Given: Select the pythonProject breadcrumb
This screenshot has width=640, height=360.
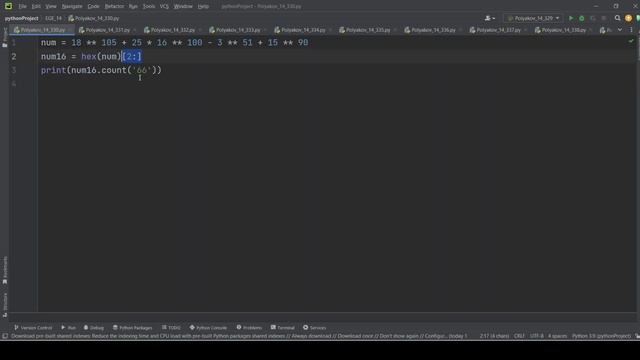Looking at the screenshot, I should tap(22, 18).
